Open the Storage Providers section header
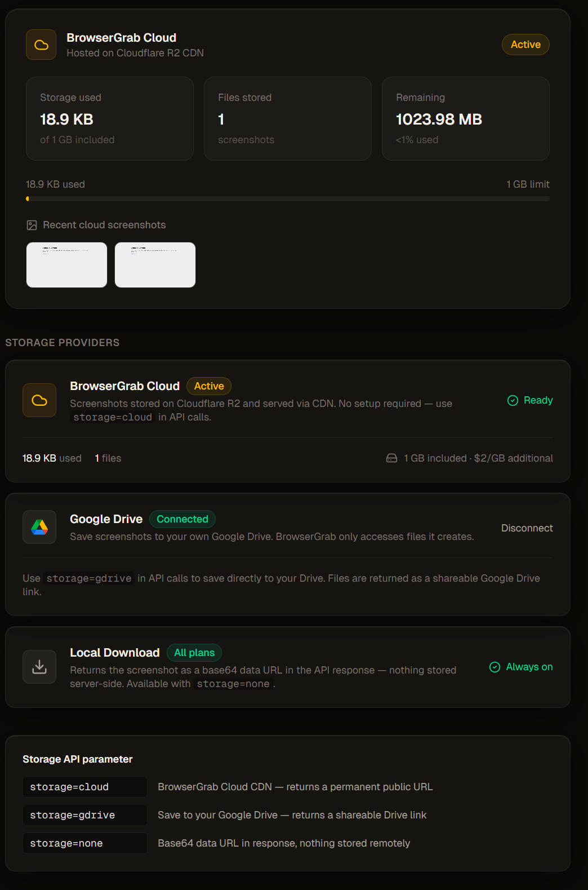The height and width of the screenshot is (890, 588). pyautogui.click(x=63, y=342)
